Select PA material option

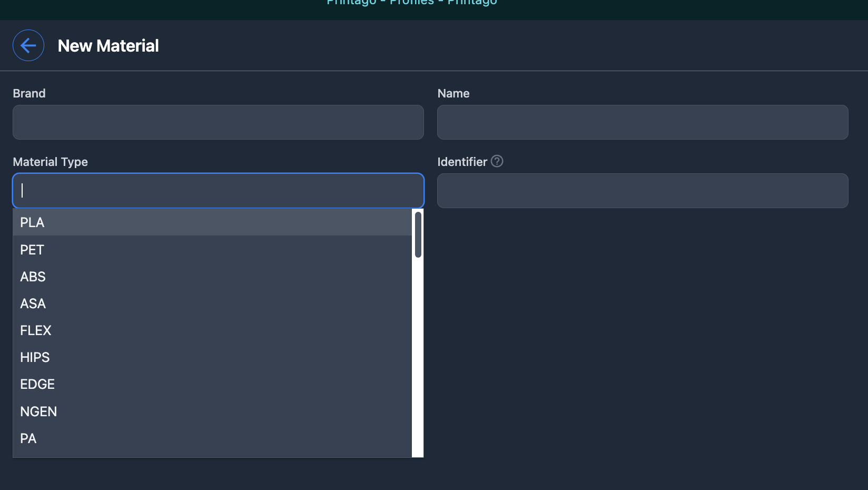212,438
